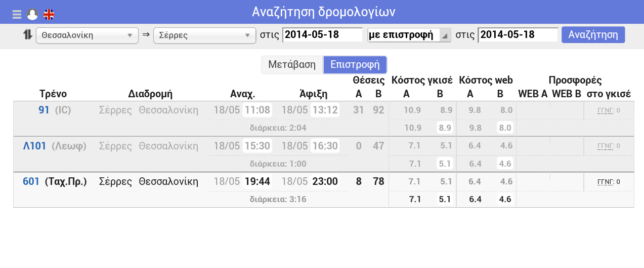This screenshot has height=268, width=644.
Task: Click the 19:44 departure time of train 601
Action: pos(257,181)
